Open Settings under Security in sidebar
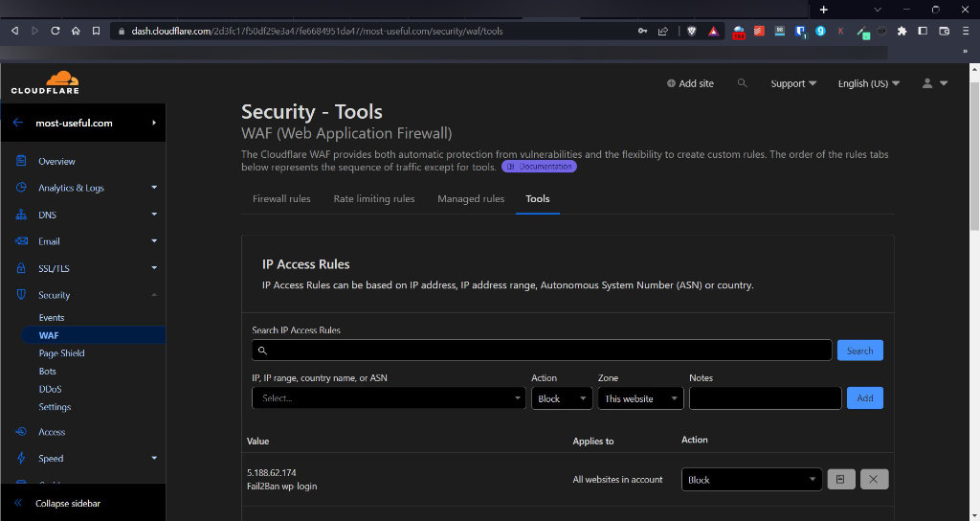 point(55,406)
